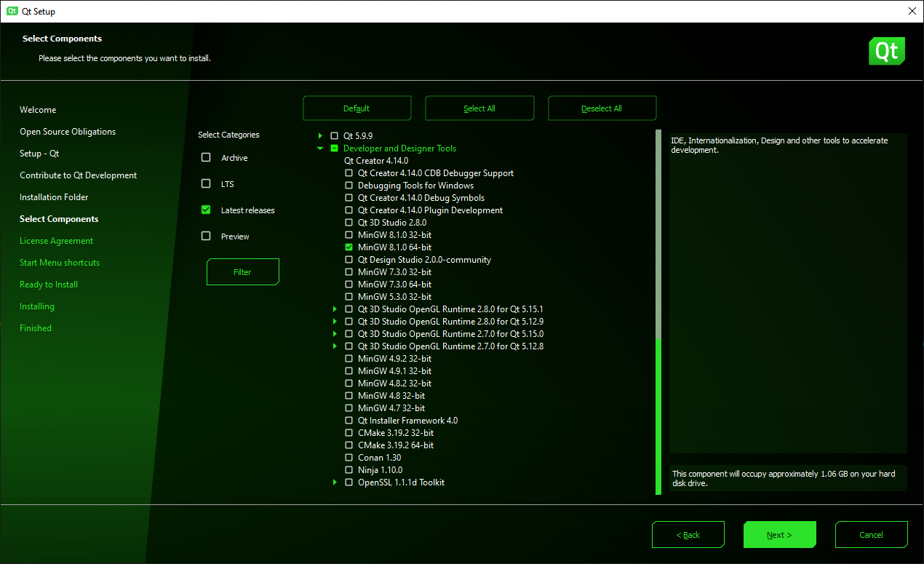
Task: Check Qt 3D Studio OpenGL Runtime 2.7.0 for Qt 5.12.8
Action: click(x=349, y=346)
